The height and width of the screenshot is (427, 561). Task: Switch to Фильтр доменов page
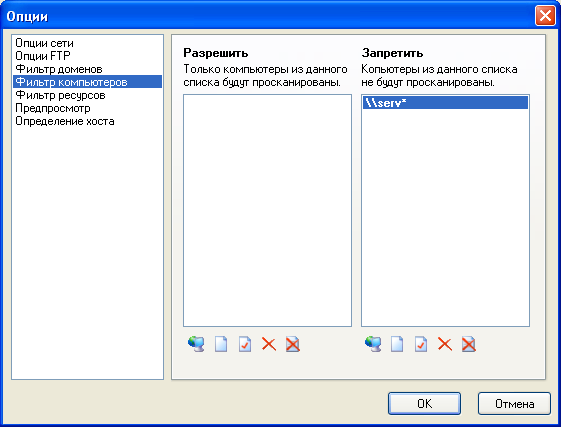[59, 69]
